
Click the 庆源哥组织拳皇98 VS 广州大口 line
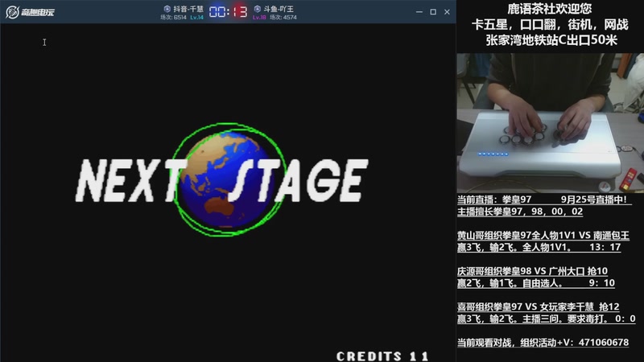(x=532, y=271)
